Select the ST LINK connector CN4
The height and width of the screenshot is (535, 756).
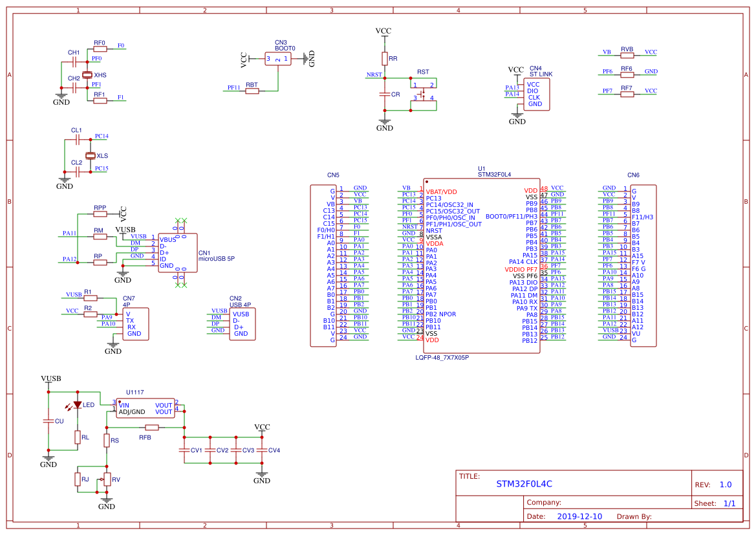(537, 94)
